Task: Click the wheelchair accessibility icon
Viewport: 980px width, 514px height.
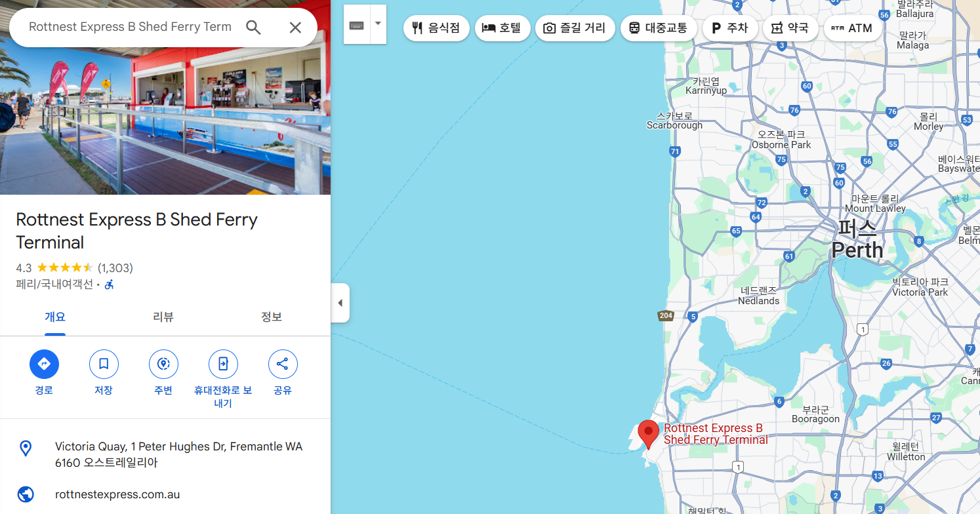Action: pos(110,285)
